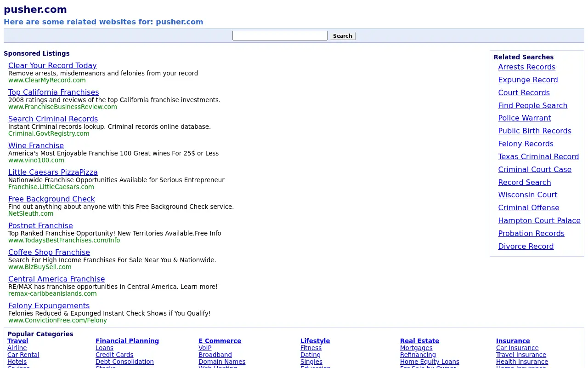The height and width of the screenshot is (368, 588).
Task: Open Little Caesars PizzaPizza listing
Action: pos(53,172)
